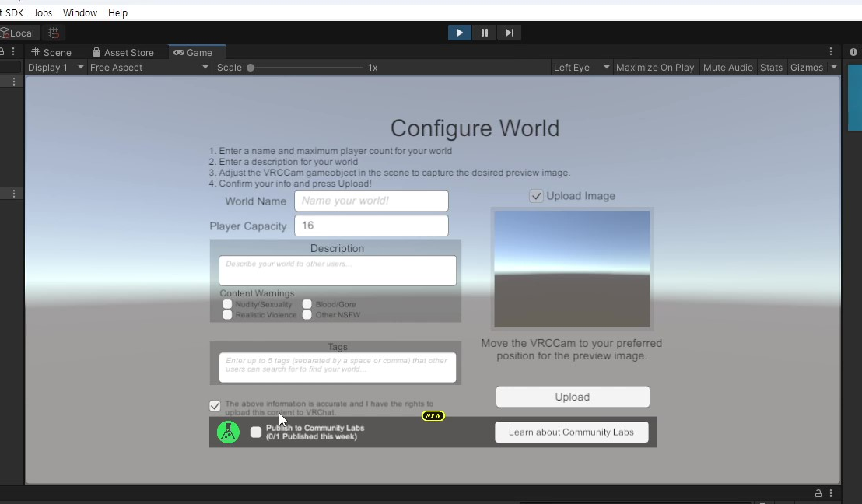Click the Upload button
862x504 pixels.
[x=573, y=397]
